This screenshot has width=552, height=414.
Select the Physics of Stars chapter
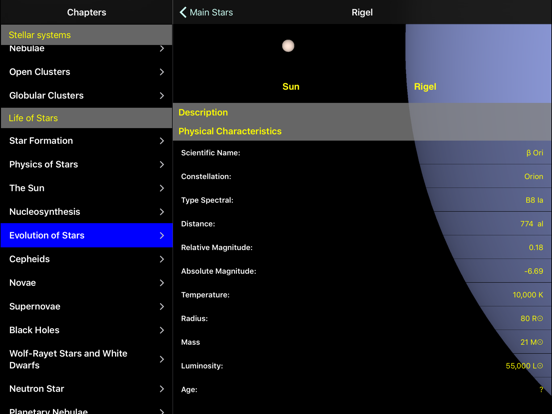86,164
